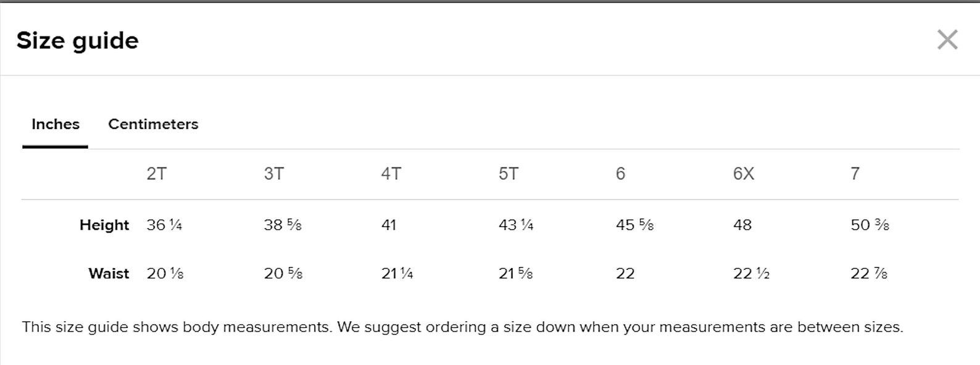
Task: Click the 4T size column header
Action: point(391,174)
